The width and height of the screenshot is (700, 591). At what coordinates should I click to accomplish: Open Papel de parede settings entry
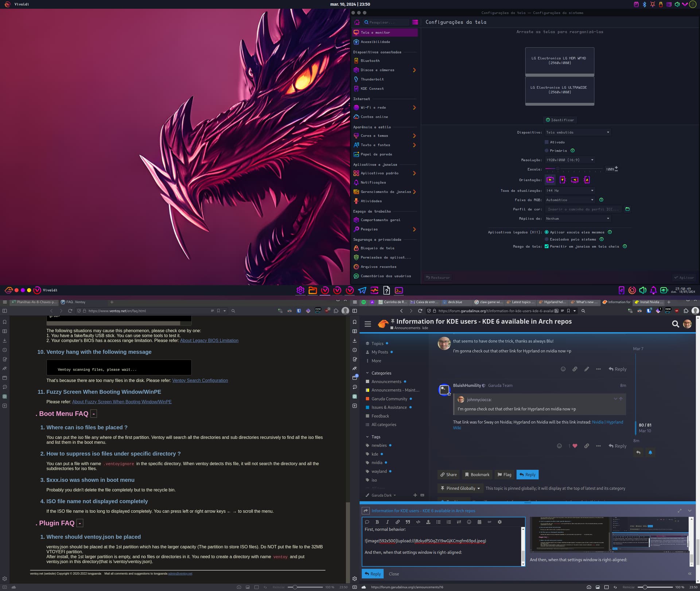385,154
